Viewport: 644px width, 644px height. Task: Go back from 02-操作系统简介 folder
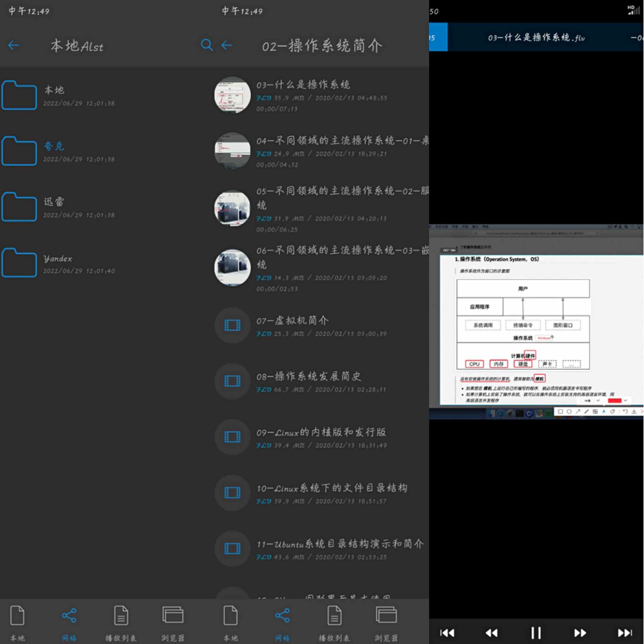pyautogui.click(x=227, y=45)
